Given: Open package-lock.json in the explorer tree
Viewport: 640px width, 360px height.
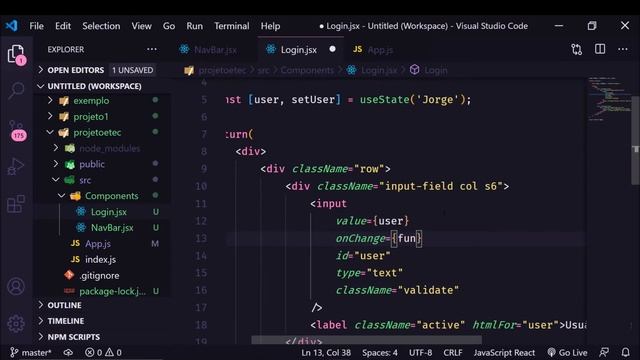Looking at the screenshot, I should point(112,291).
